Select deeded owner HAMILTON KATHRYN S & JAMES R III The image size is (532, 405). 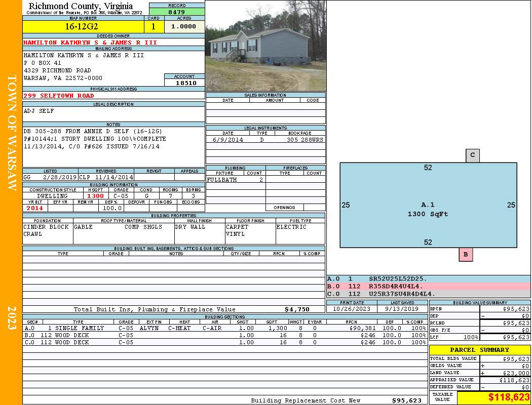click(x=90, y=43)
